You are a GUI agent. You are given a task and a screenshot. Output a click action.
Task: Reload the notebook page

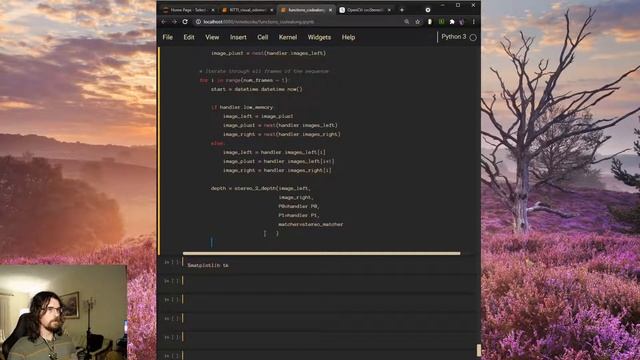click(x=185, y=22)
